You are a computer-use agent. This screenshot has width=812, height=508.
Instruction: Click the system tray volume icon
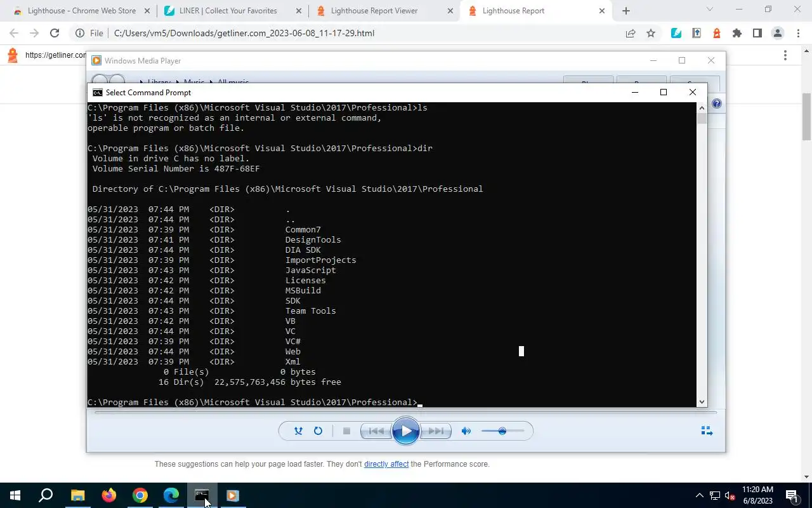pyautogui.click(x=730, y=495)
